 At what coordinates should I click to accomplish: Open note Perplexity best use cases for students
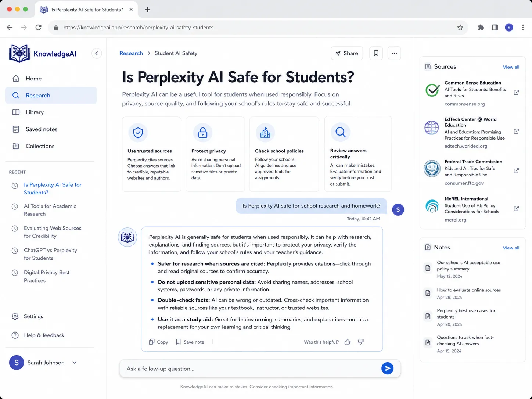click(472, 317)
